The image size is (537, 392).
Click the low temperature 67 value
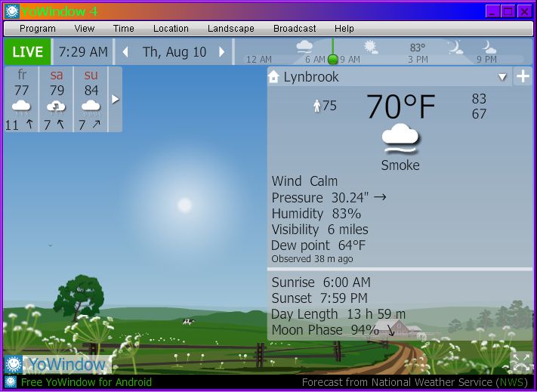(x=479, y=114)
